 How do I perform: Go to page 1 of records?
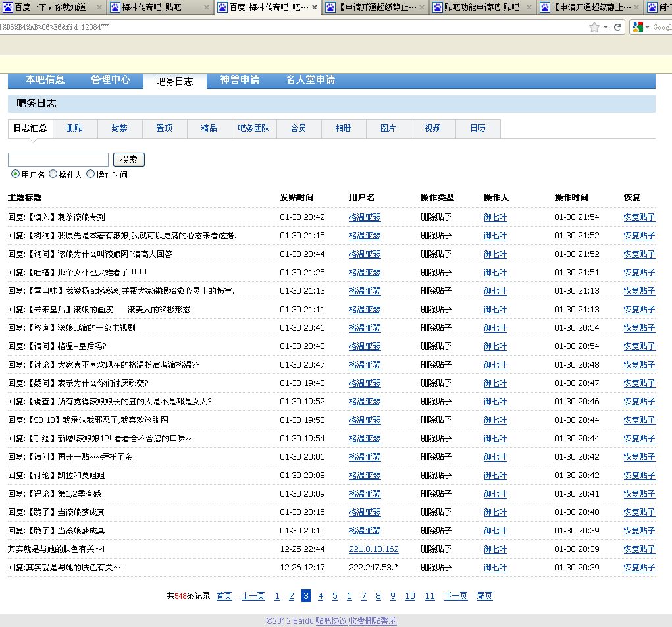click(x=277, y=596)
